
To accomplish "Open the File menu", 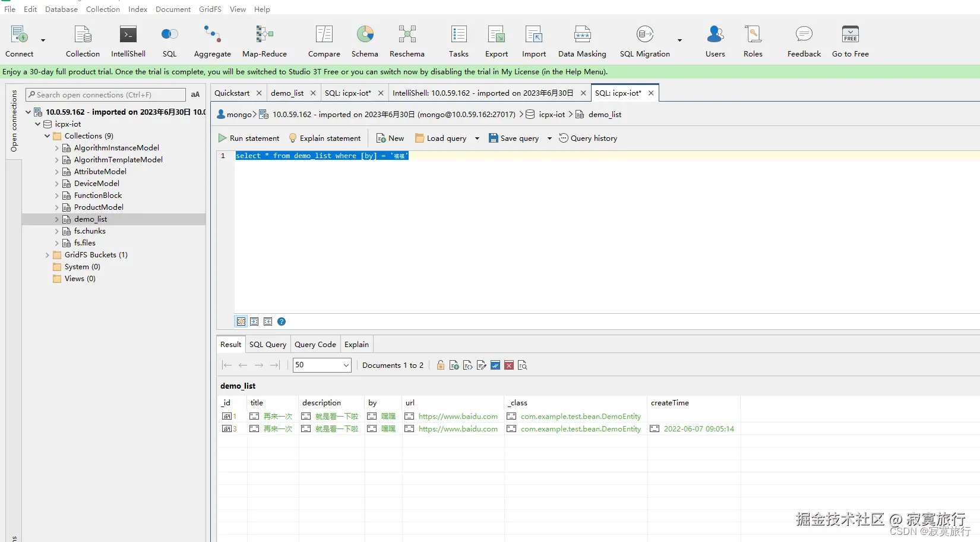I will (x=10, y=9).
